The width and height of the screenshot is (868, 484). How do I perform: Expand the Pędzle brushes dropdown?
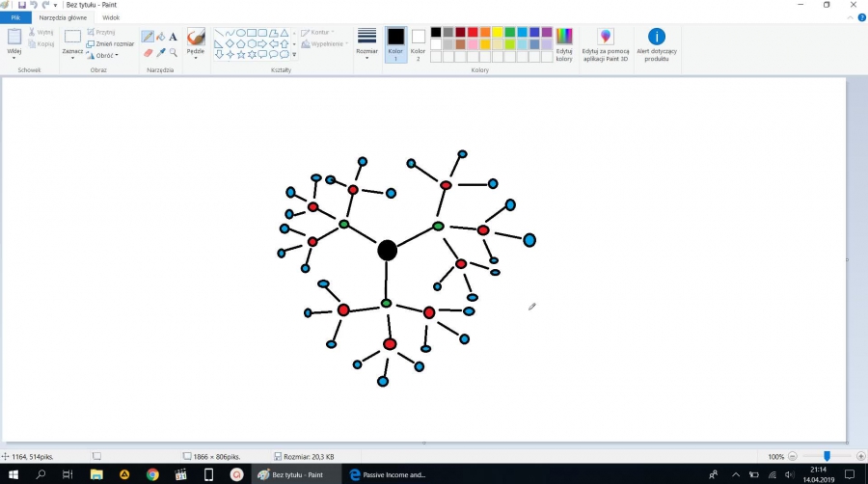[196, 55]
